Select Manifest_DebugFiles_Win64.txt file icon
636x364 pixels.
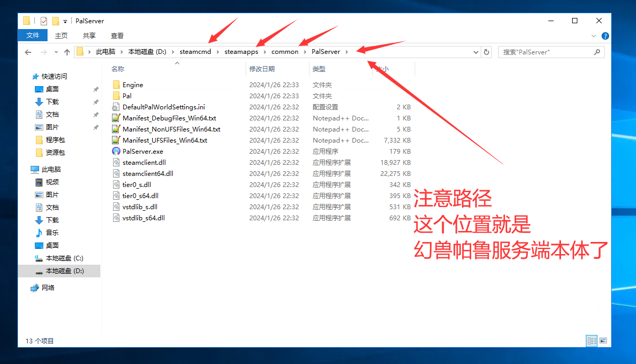pyautogui.click(x=116, y=118)
